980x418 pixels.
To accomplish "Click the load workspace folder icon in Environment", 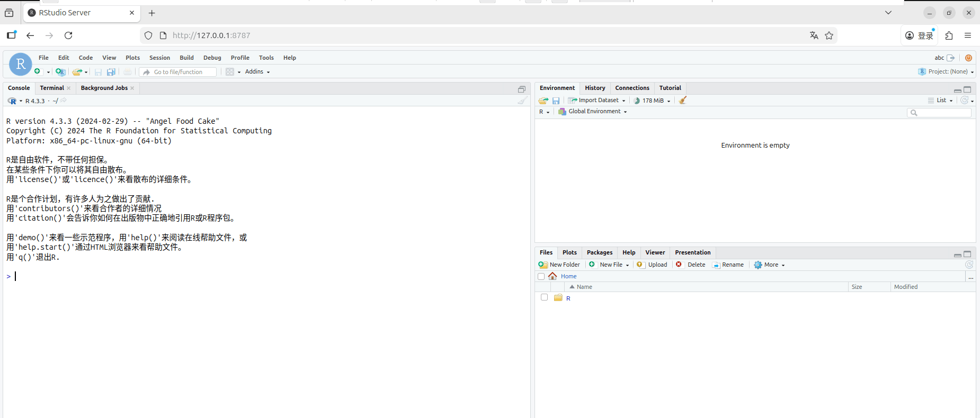I will click(x=543, y=101).
